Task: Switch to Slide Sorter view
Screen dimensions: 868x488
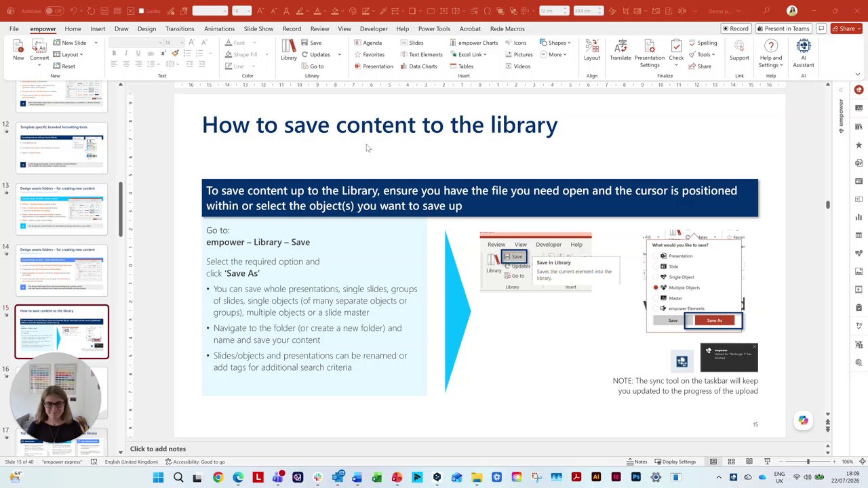Action: click(731, 462)
